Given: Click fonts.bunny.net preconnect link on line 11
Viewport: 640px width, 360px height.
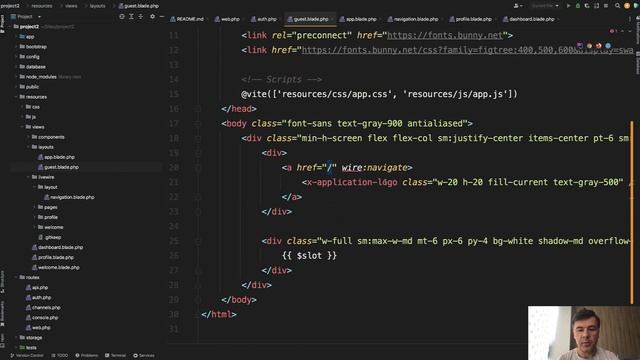Looking at the screenshot, I should [x=445, y=36].
